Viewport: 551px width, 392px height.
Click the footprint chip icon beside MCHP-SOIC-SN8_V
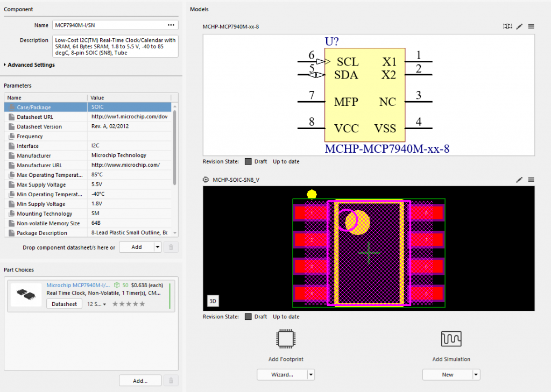206,180
